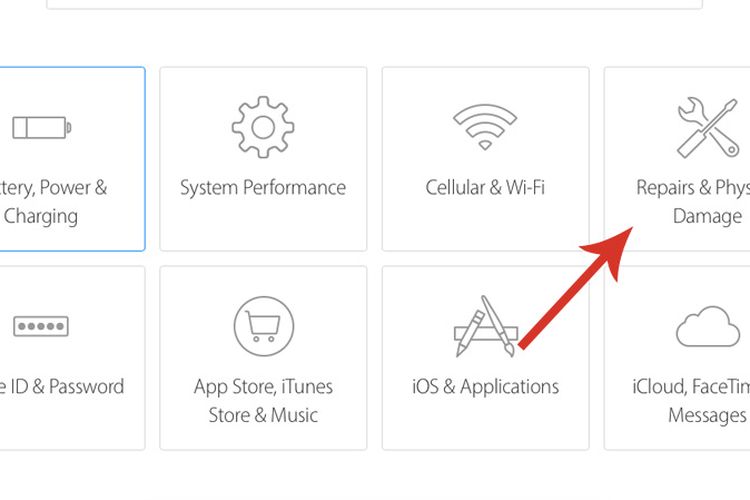Click the Wi-Fi signal icon
The height and width of the screenshot is (500, 750).
[485, 127]
